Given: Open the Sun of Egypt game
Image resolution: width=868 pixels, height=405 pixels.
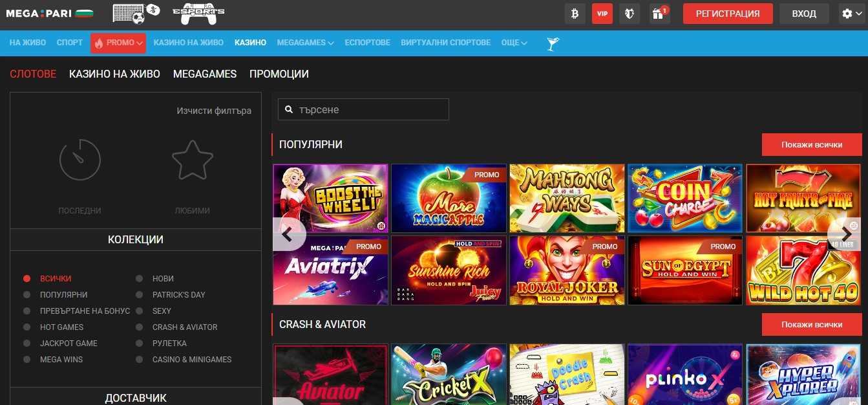Looking at the screenshot, I should [685, 270].
